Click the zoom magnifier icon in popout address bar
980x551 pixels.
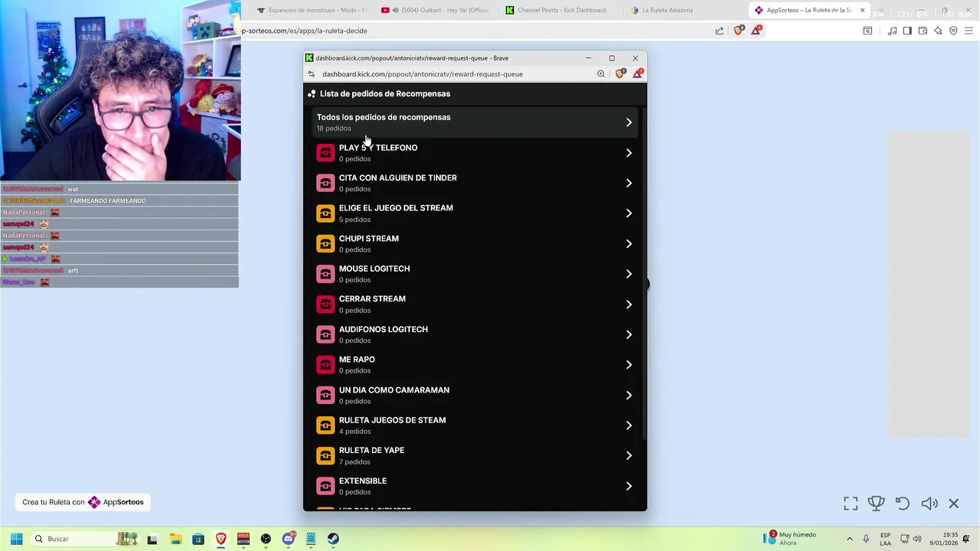click(x=601, y=74)
